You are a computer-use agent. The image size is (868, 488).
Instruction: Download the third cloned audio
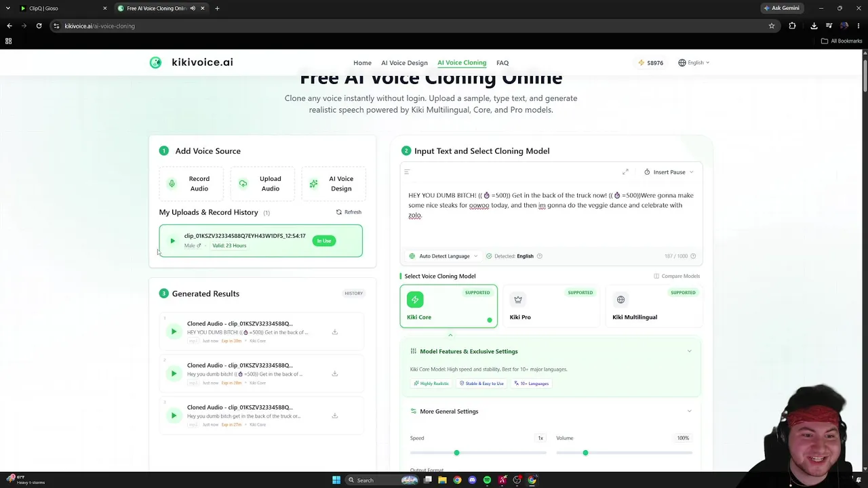tap(334, 415)
